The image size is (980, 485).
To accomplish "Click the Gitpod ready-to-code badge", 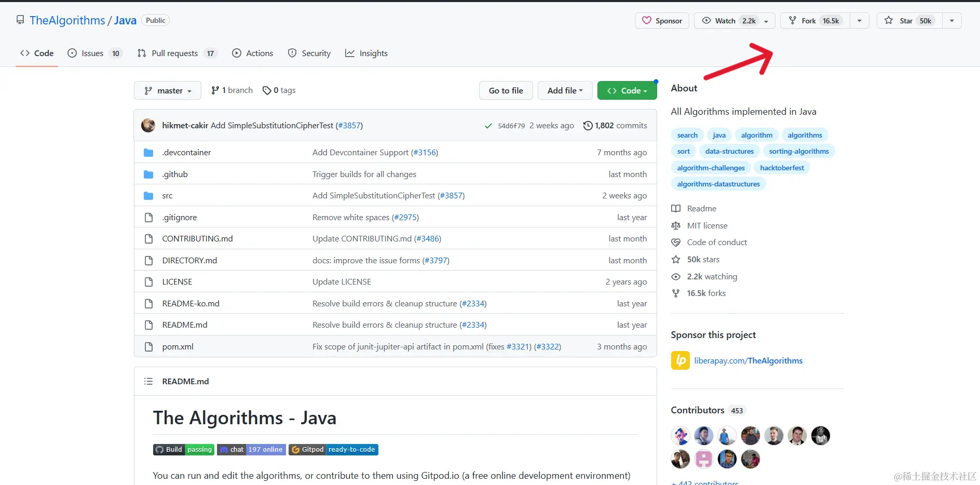I will click(x=333, y=450).
